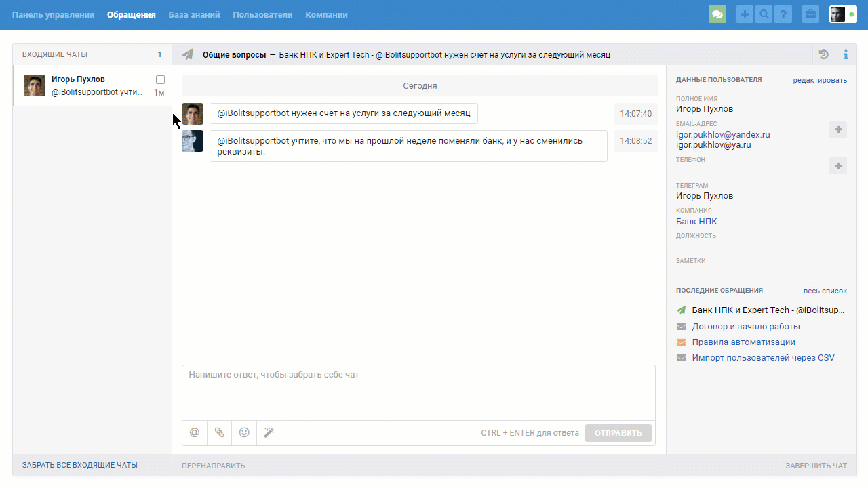Open Импорт пользователей через CSV ticket
Image resolution: width=868 pixels, height=488 pixels.
(x=763, y=358)
